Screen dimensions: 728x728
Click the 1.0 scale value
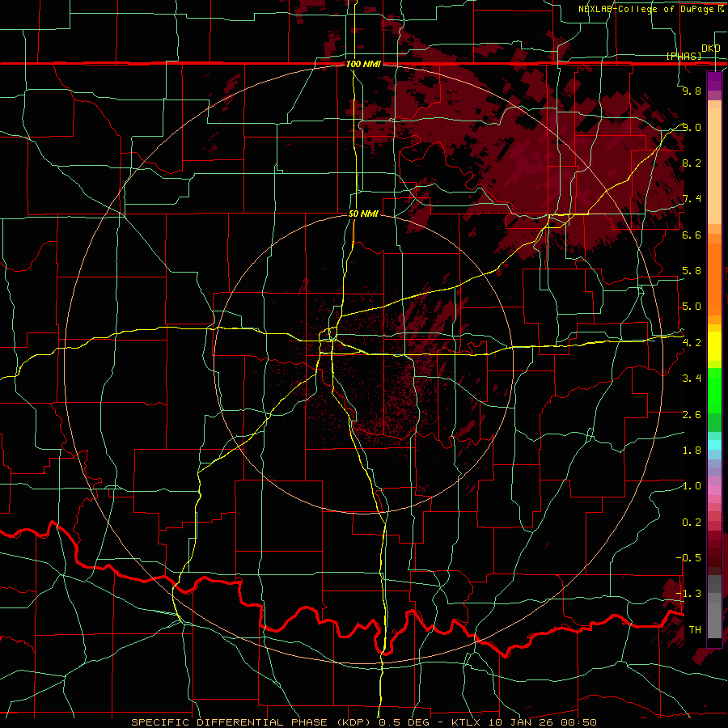[x=692, y=486]
